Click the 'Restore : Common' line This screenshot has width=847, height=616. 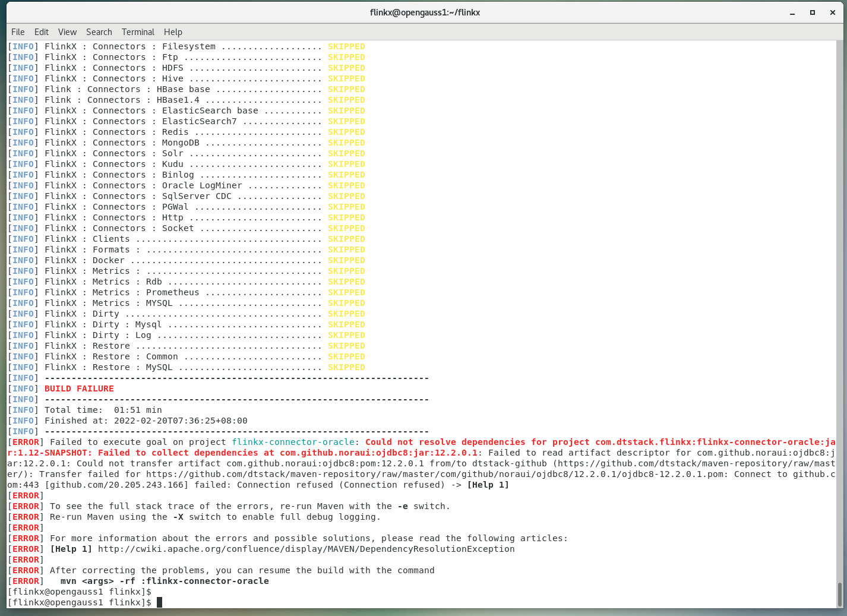pos(187,356)
